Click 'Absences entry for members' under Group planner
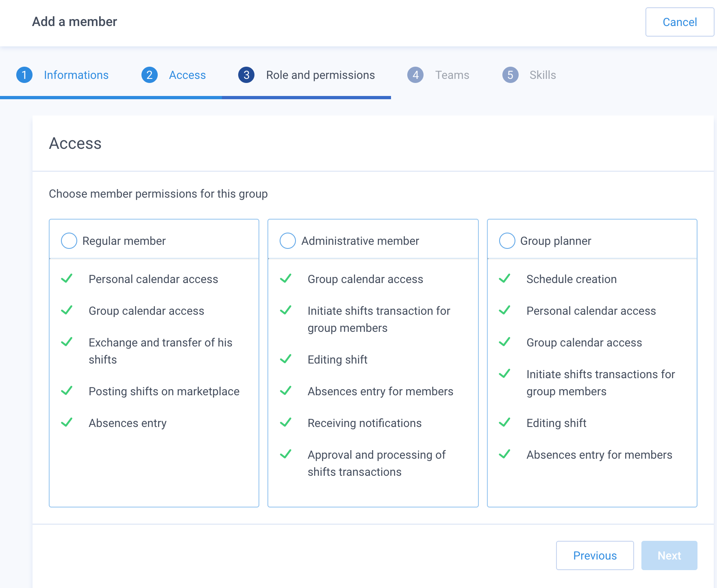 (599, 455)
